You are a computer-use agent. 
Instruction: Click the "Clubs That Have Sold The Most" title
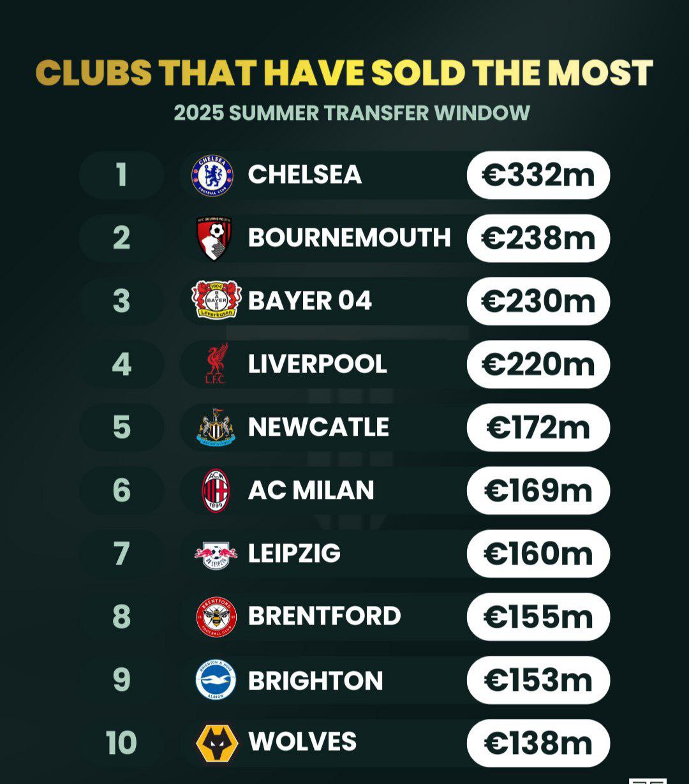point(344,73)
